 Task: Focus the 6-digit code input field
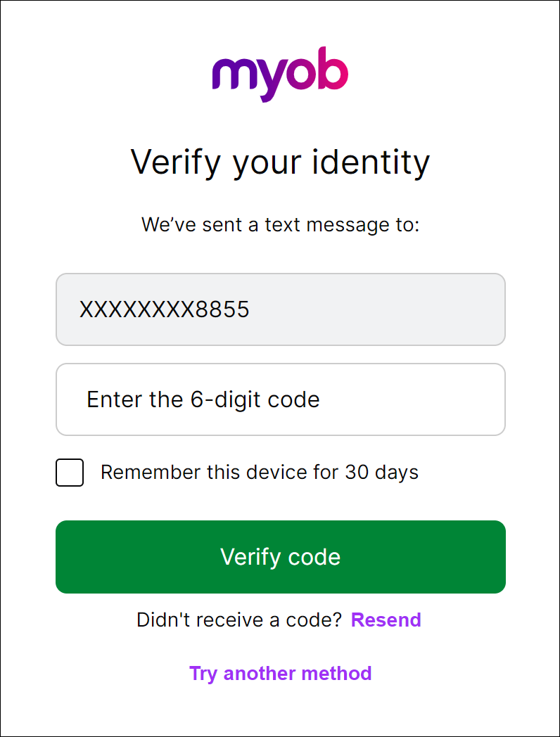[281, 399]
